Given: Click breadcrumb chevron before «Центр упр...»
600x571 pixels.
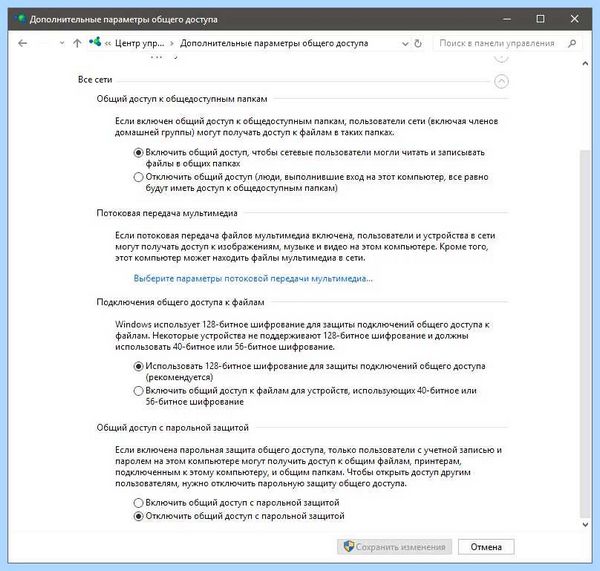Looking at the screenshot, I should pyautogui.click(x=108, y=44).
